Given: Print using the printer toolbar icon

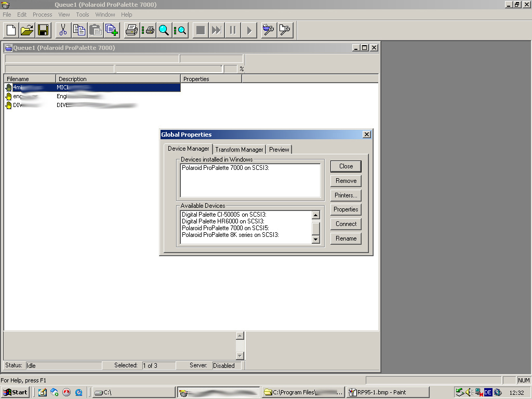Looking at the screenshot, I should [x=131, y=30].
